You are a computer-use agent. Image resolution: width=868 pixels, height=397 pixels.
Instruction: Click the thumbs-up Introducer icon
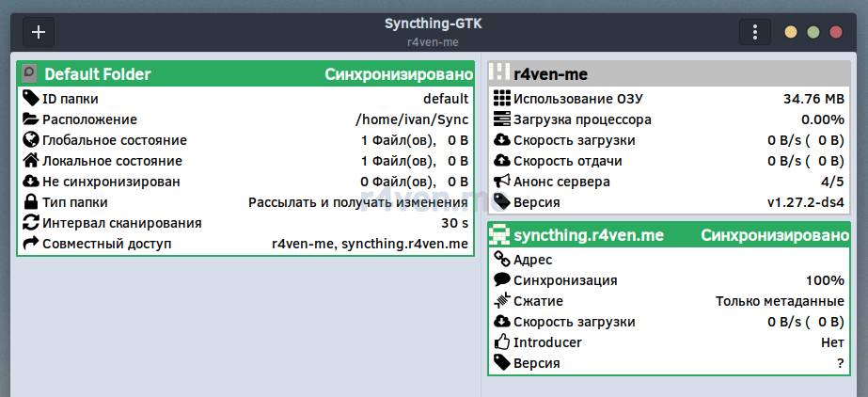(501, 342)
